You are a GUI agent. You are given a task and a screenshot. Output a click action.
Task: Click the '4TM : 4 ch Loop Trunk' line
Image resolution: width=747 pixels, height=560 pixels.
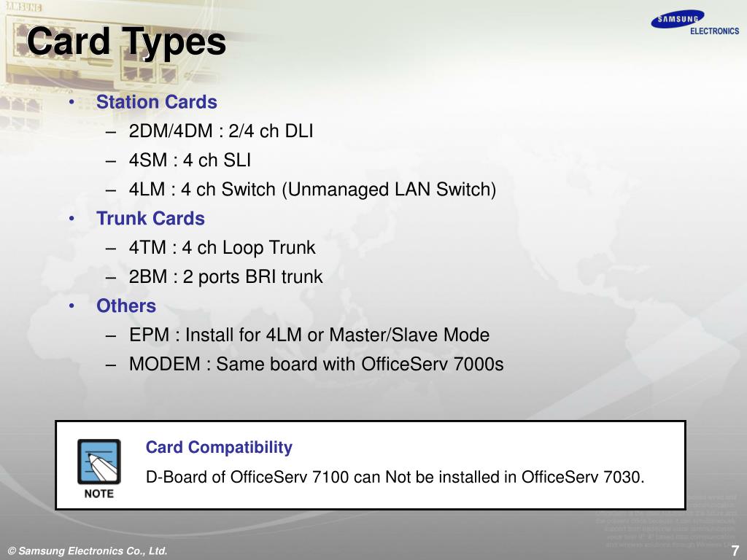pyautogui.click(x=222, y=248)
